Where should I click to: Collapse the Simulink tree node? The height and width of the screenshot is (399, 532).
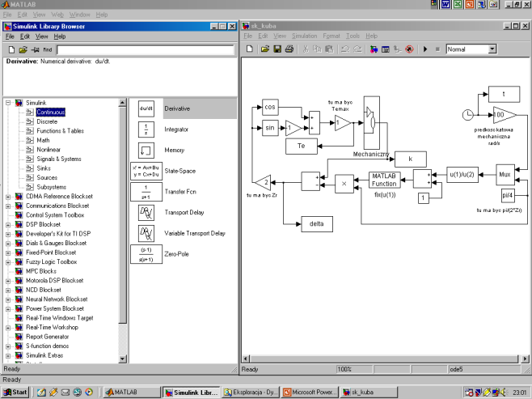tap(8, 103)
